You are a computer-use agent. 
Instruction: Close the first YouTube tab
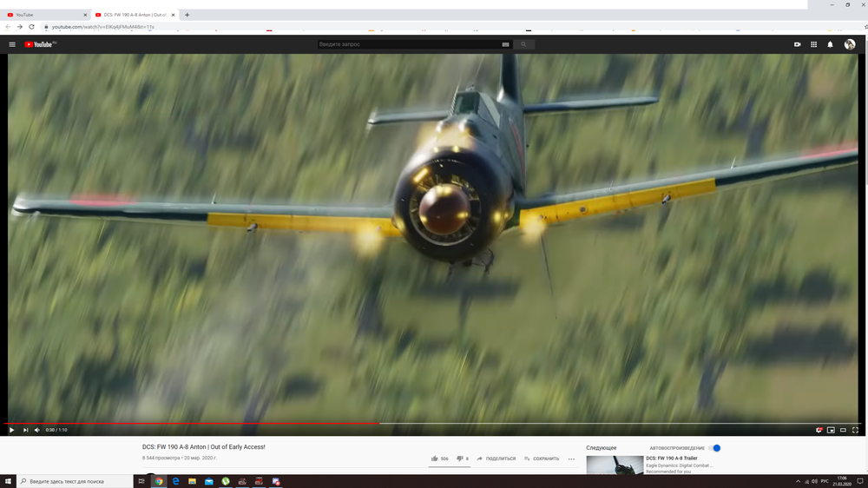click(85, 15)
